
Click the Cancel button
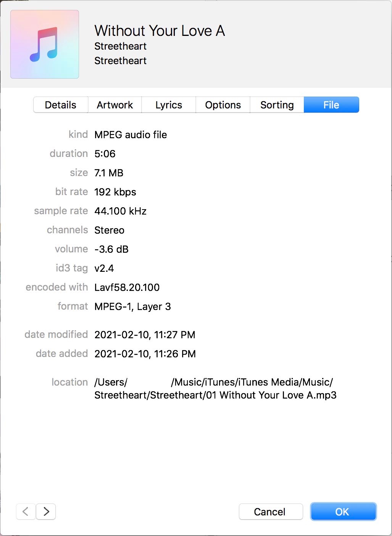[x=271, y=512]
